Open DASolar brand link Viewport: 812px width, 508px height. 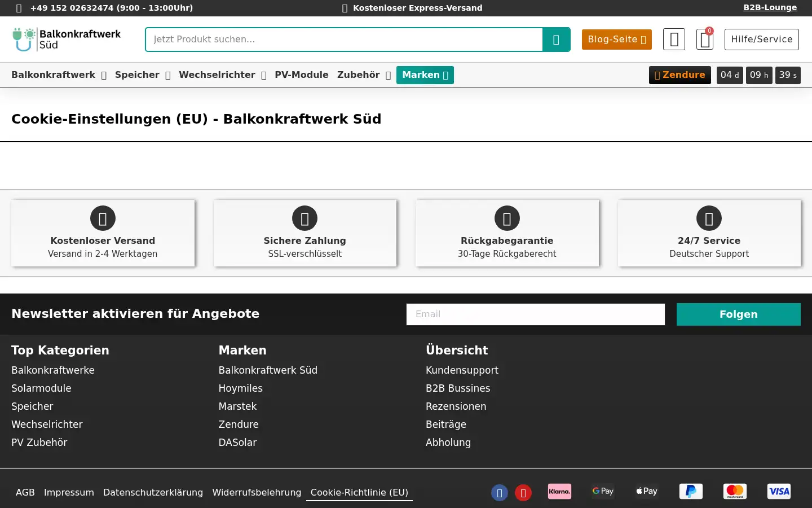tap(237, 443)
